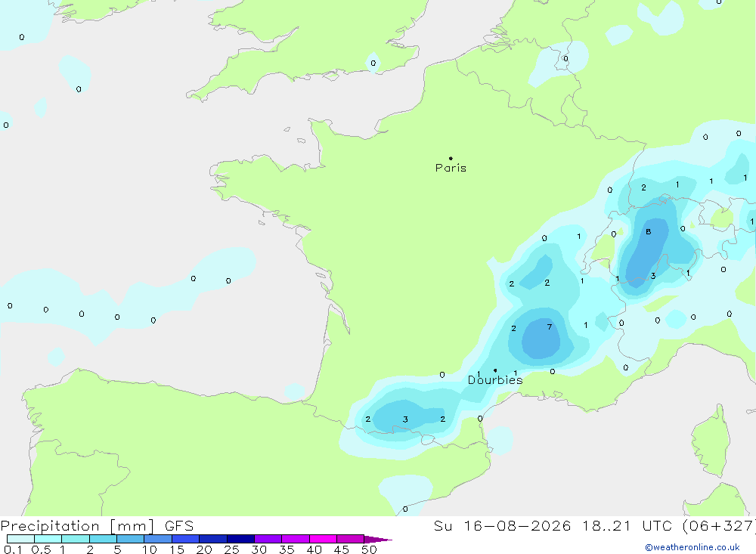Click the Dourbies town label

[x=495, y=380]
